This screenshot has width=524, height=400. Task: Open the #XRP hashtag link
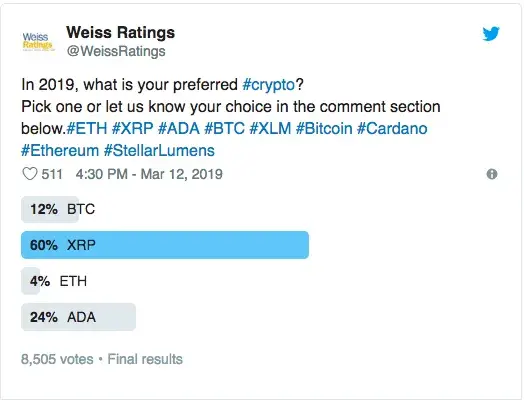tap(132, 129)
